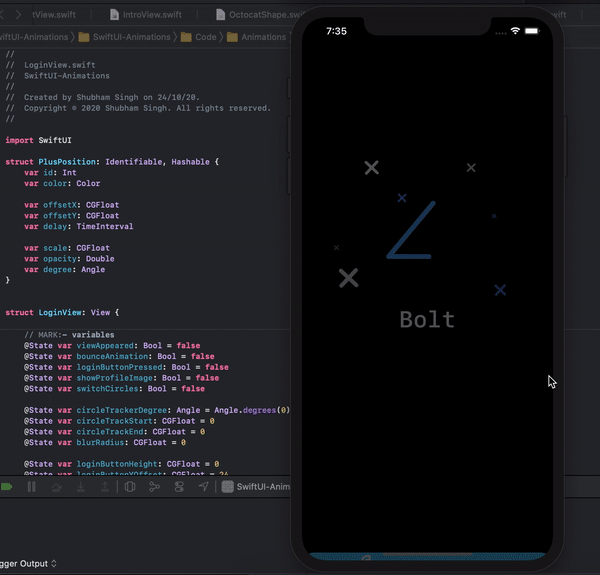This screenshot has height=575, width=600.
Task: Click 'import SwiftUI' code line
Action: click(38, 140)
